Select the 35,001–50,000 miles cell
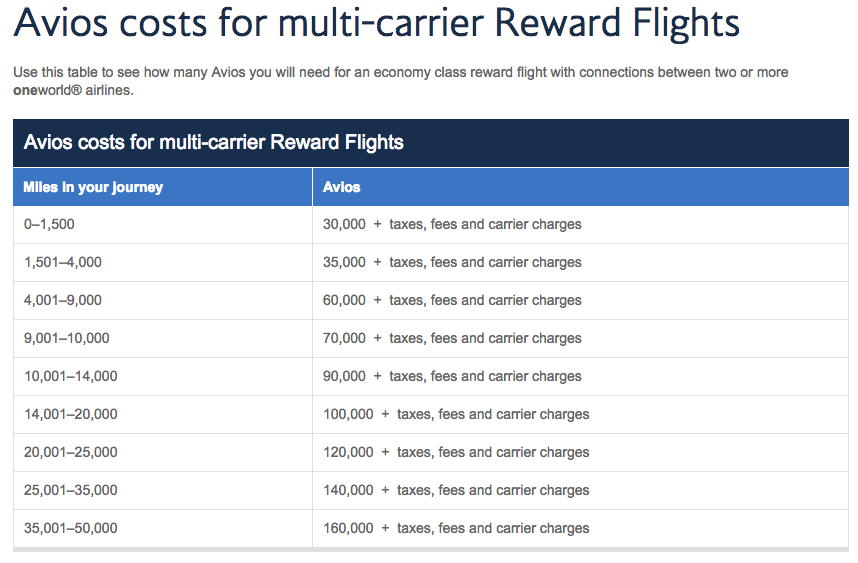 click(163, 529)
